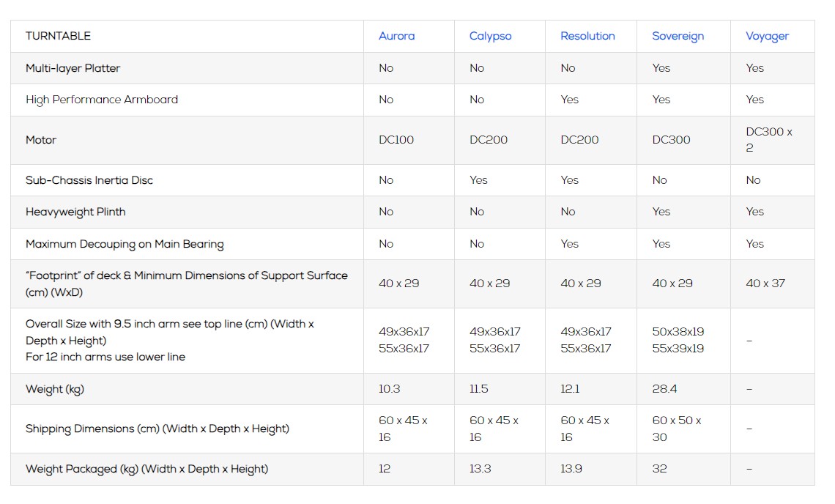Open the Aurora turntable link

point(396,36)
